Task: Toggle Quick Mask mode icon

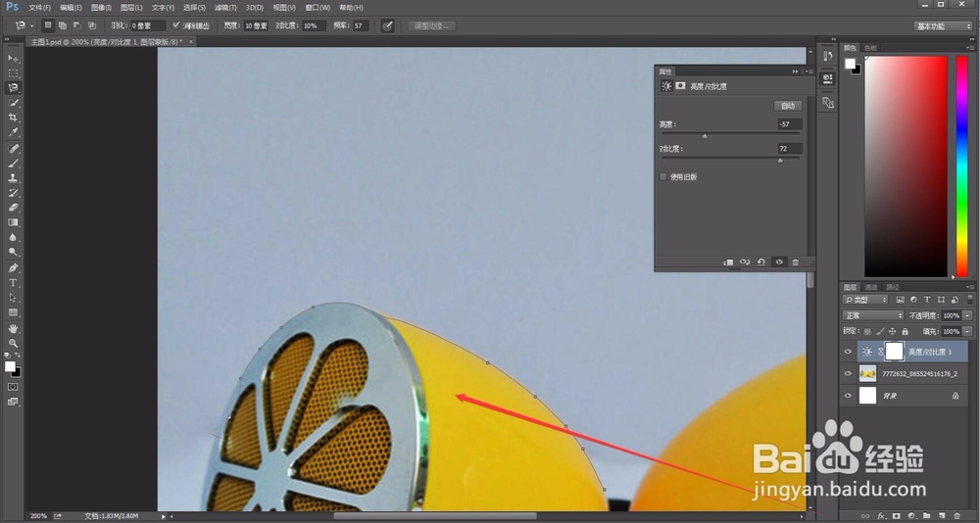Action: 13,388
